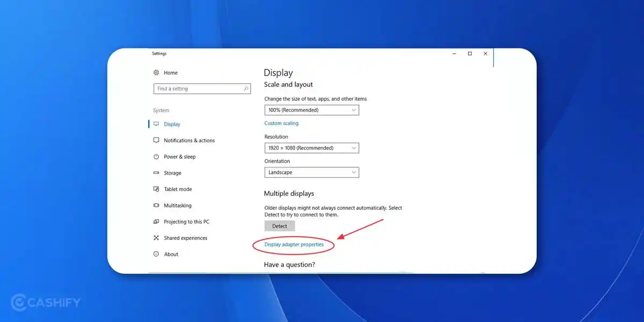Open the Home settings page
Image resolution: width=644 pixels, height=322 pixels.
[171, 72]
